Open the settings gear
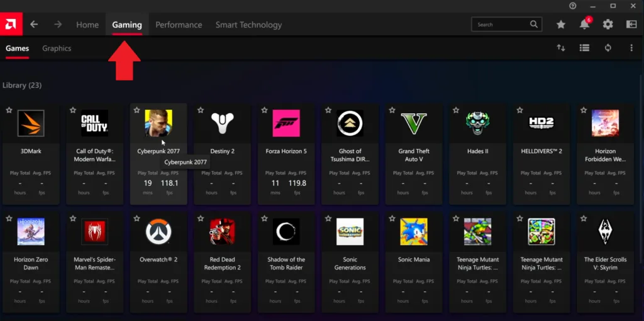This screenshot has height=321, width=644. [x=608, y=24]
